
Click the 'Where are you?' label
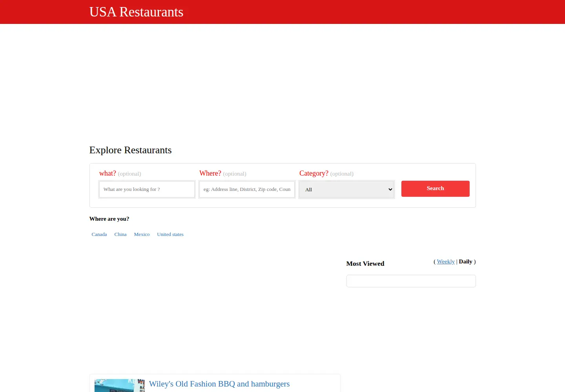(x=109, y=219)
